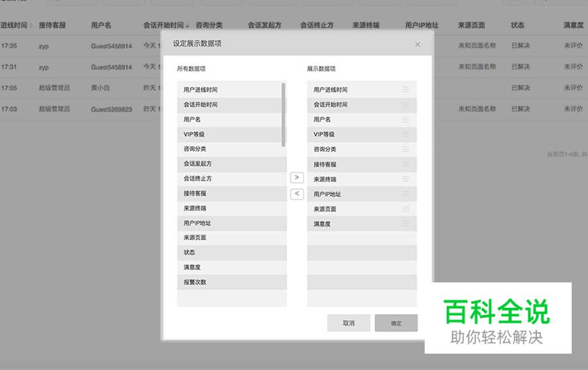The width and height of the screenshot is (588, 370).
Task: Select 用户IP地址 in the display items list
Action: click(x=362, y=194)
